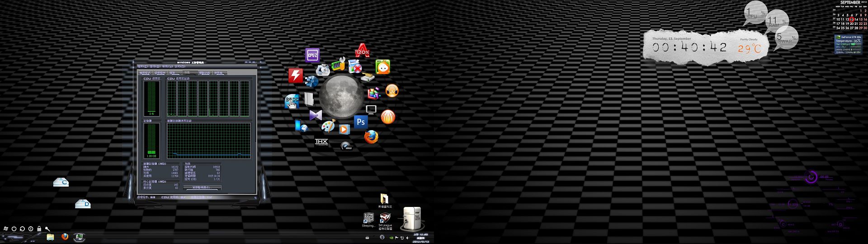Open the red Flash icon in dock

click(295, 75)
